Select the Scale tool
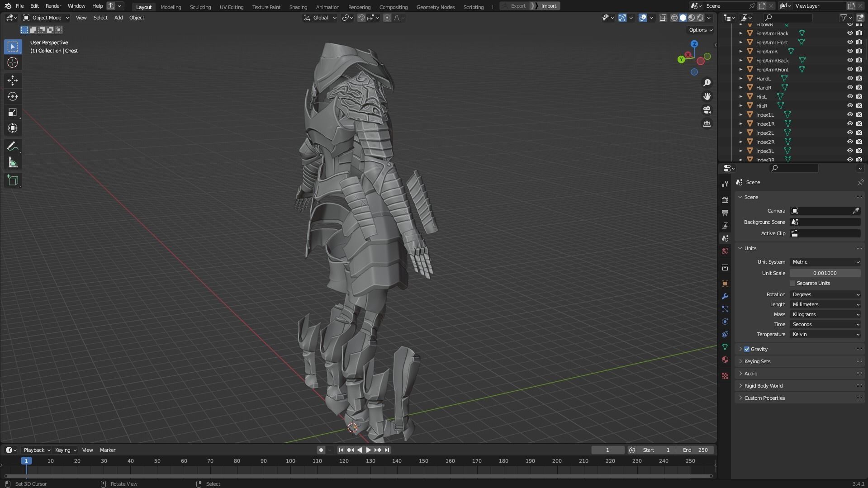 pos(13,112)
